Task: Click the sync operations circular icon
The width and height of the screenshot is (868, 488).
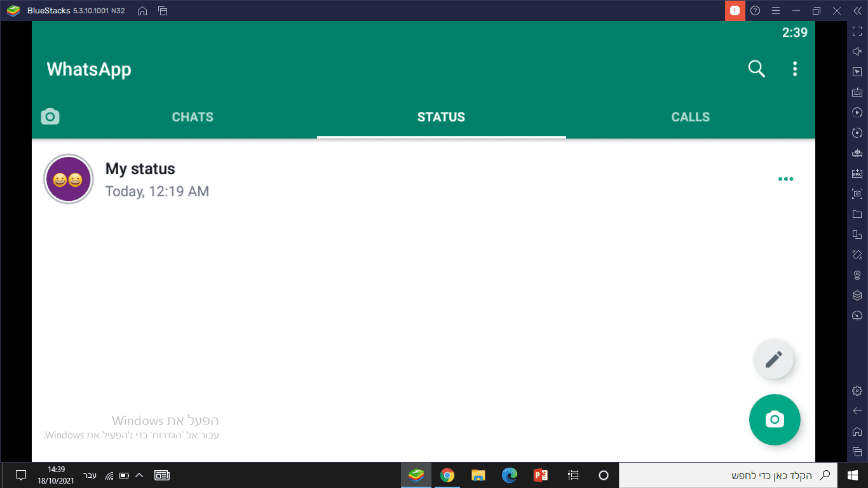Action: point(857,133)
